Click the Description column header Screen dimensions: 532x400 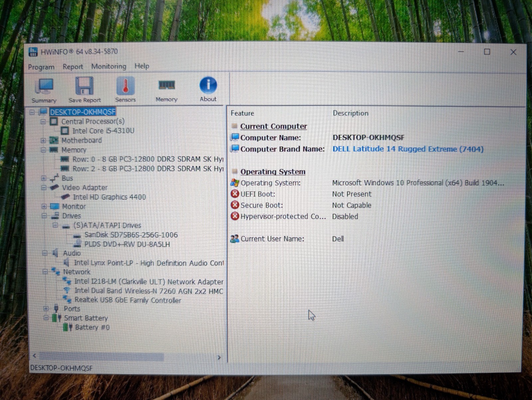click(350, 113)
